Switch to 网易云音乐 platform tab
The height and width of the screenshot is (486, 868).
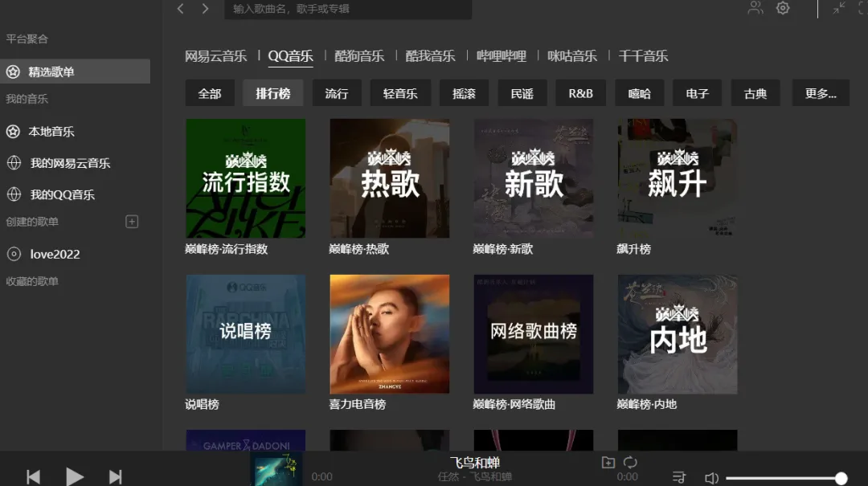(x=216, y=56)
